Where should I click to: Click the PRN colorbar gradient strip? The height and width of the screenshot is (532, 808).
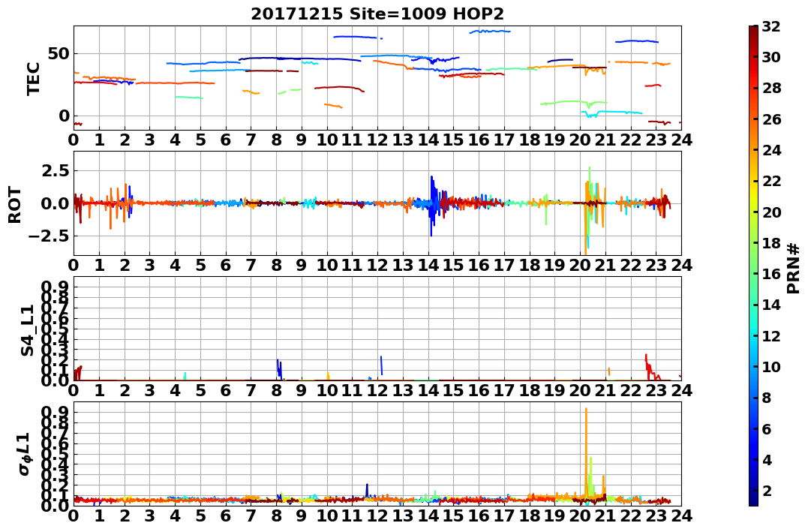(753, 266)
